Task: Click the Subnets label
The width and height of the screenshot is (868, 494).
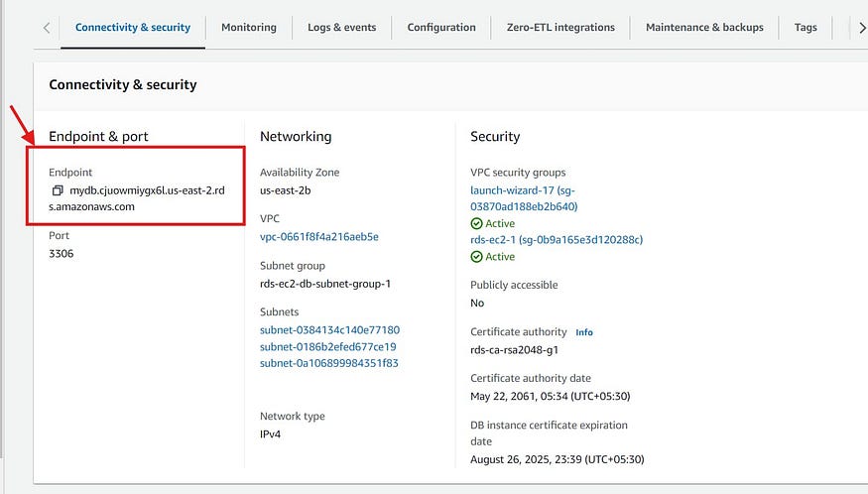Action: click(x=279, y=311)
